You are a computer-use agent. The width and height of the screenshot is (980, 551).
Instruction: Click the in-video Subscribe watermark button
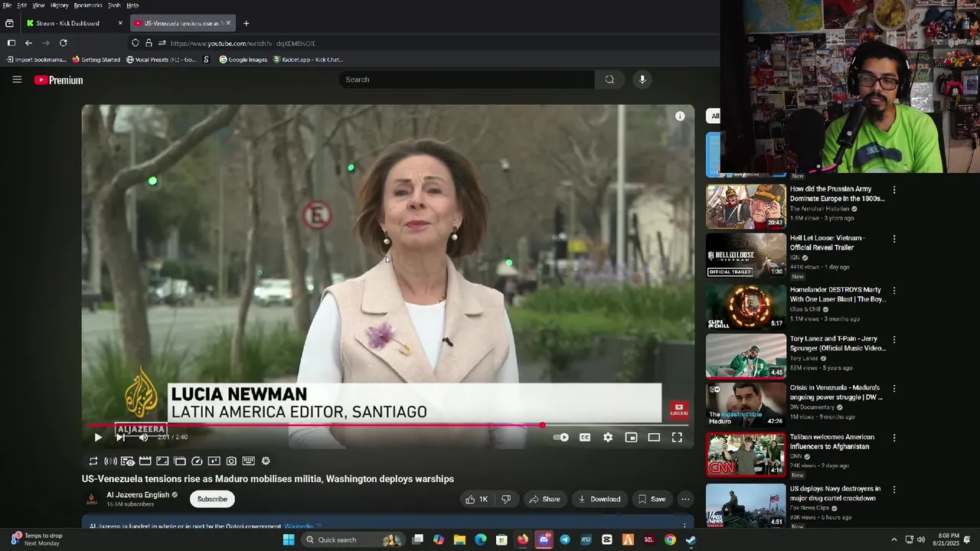point(679,409)
